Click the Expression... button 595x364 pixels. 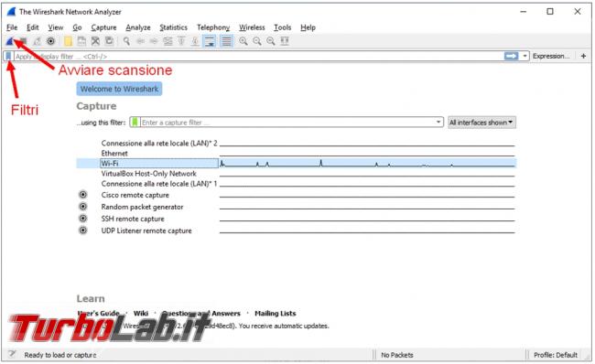(x=551, y=56)
